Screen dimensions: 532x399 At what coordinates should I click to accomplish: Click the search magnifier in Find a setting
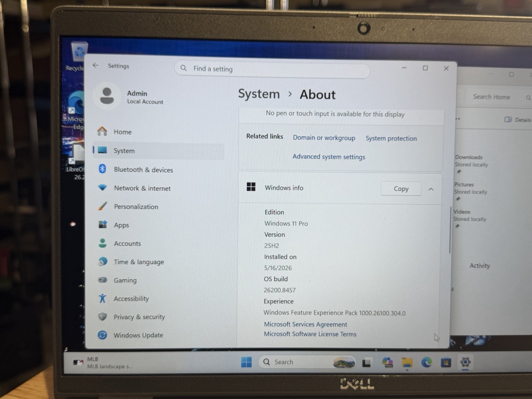(x=184, y=68)
